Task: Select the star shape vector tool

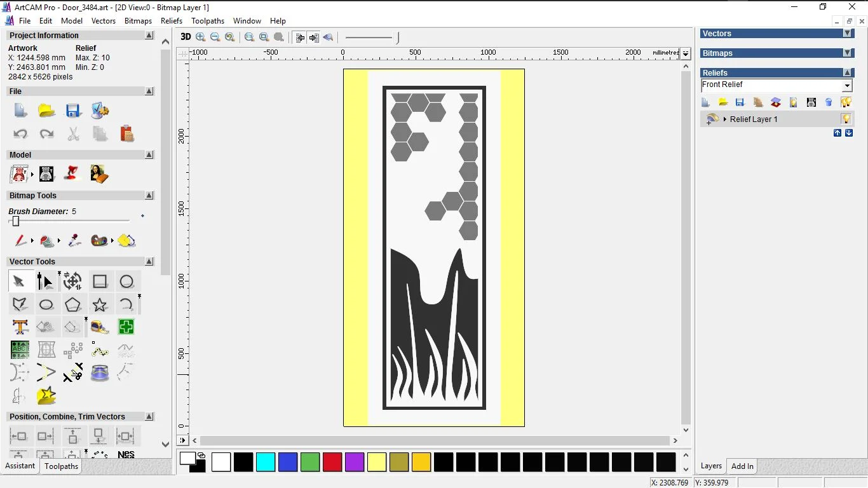Action: (x=100, y=304)
